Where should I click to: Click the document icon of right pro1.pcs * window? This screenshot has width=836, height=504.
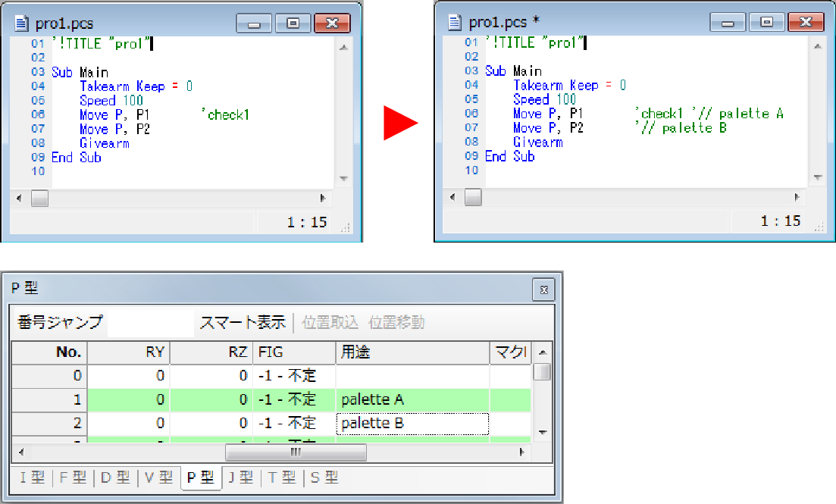pos(456,21)
